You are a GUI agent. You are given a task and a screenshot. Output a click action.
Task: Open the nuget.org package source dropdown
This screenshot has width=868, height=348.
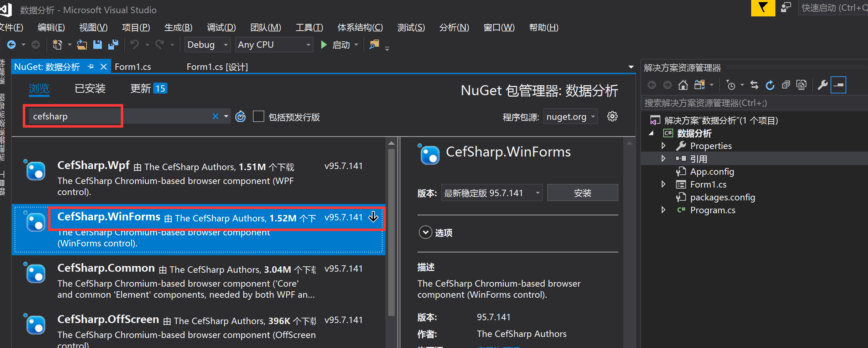click(570, 117)
